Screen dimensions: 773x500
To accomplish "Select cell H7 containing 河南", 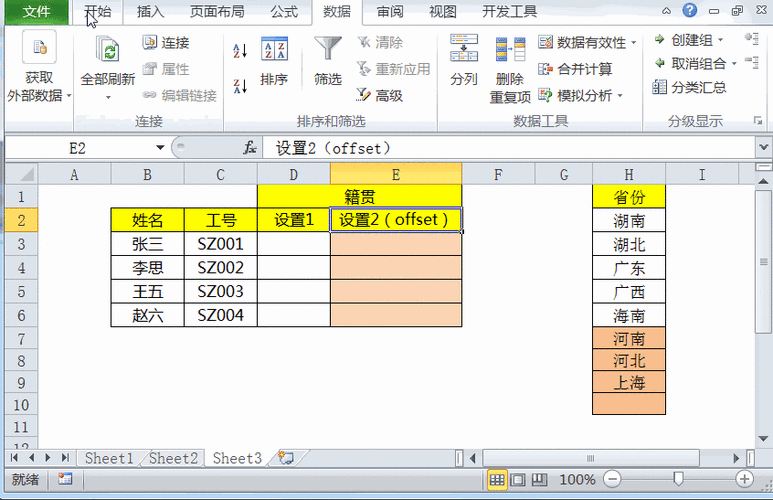I will tap(629, 339).
